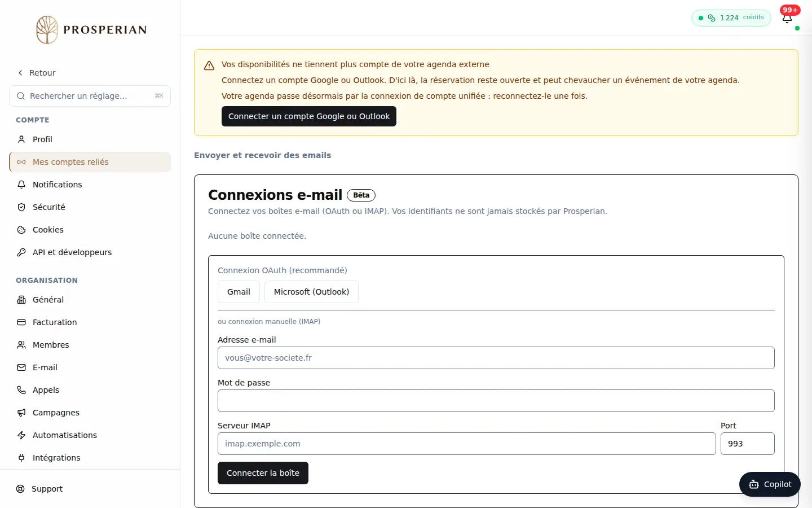Viewport: 812px width, 508px height.
Task: Go back via the Retour chevron
Action: (x=20, y=73)
